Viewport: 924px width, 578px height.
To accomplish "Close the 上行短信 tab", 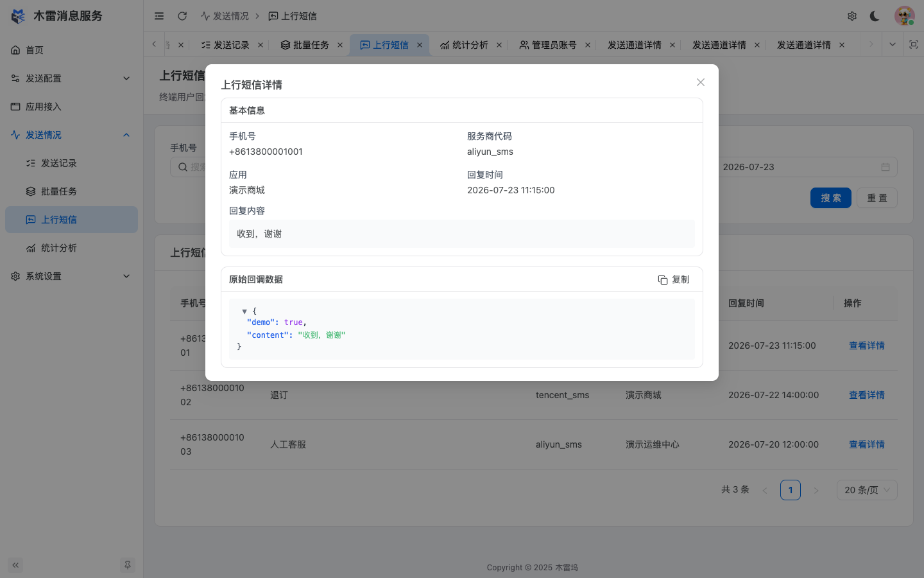I will click(420, 45).
